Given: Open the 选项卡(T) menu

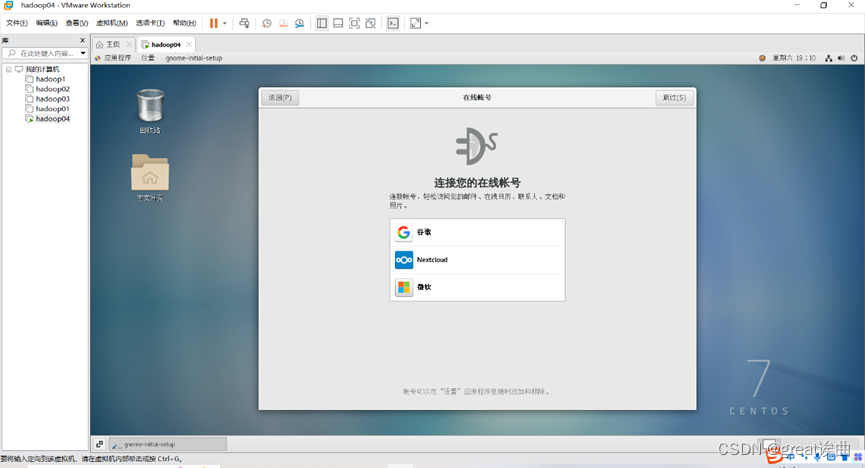Looking at the screenshot, I should coord(150,23).
